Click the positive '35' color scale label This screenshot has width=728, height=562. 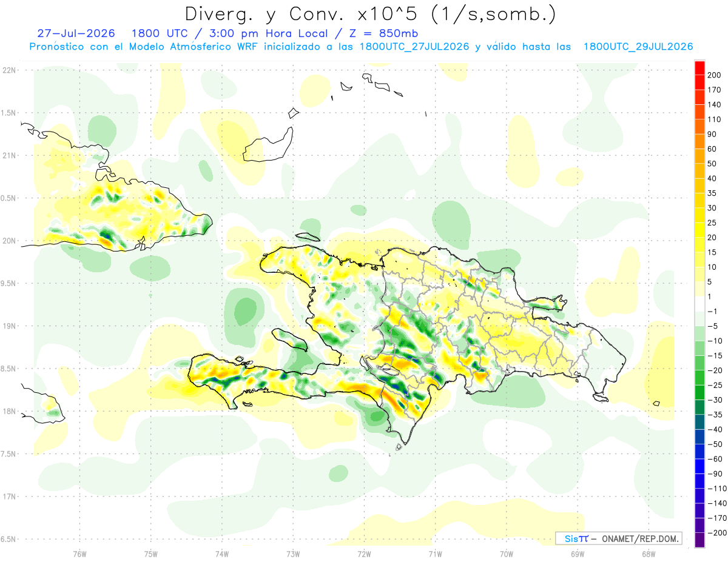pos(712,193)
